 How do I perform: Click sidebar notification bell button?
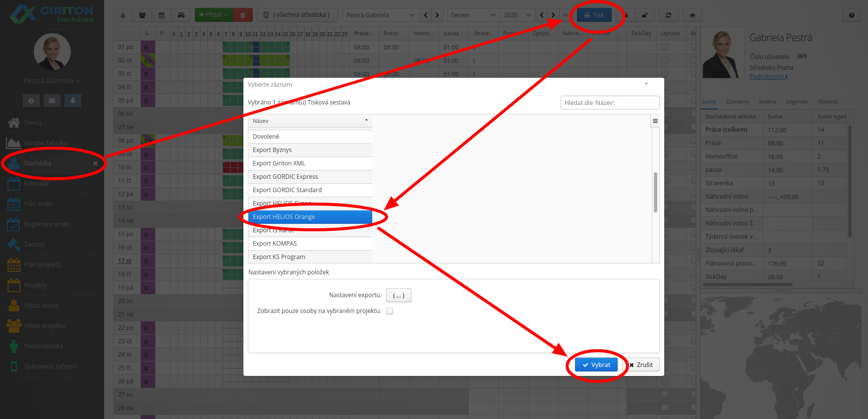73,101
